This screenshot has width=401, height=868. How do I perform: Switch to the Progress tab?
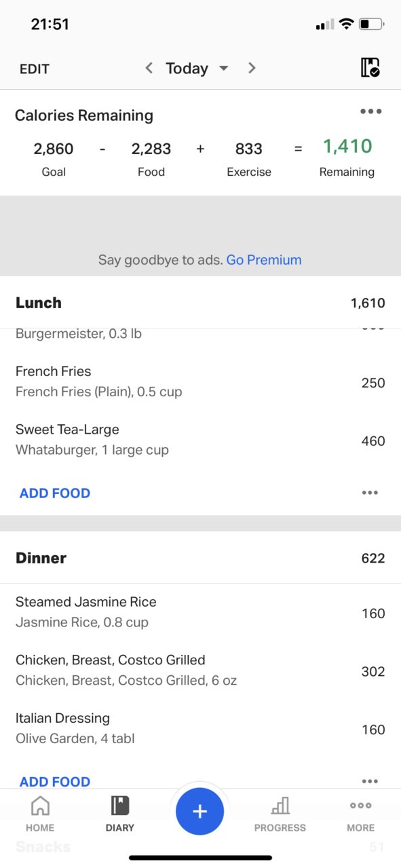280,814
